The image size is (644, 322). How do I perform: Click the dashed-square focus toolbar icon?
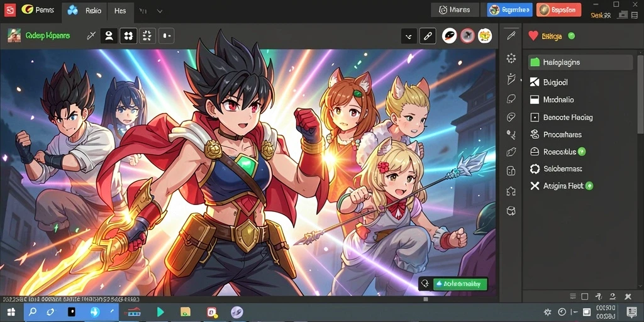[147, 36]
